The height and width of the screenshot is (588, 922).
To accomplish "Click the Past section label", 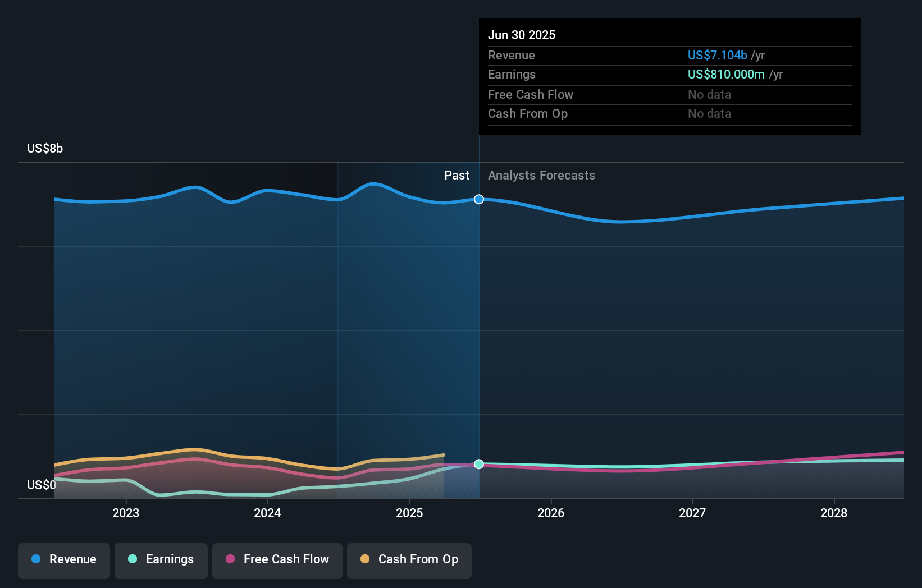I will click(x=457, y=175).
